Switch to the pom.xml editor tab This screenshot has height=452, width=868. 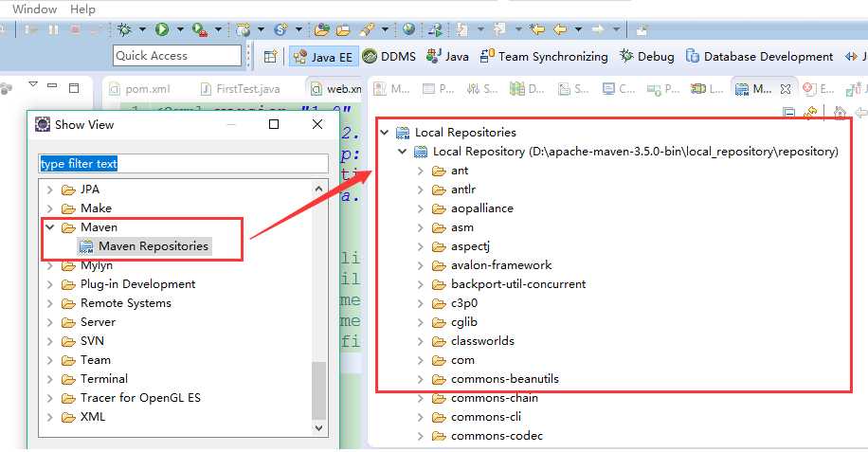(x=140, y=88)
